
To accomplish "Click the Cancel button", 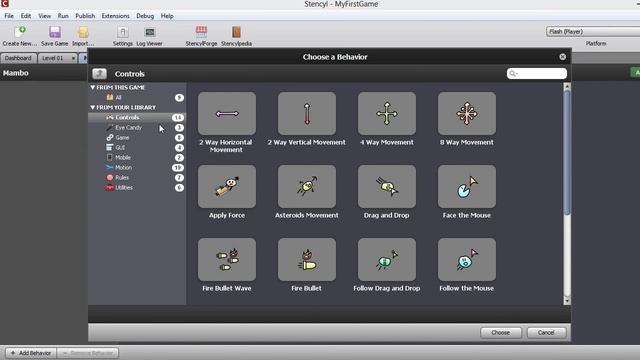I will (x=546, y=333).
